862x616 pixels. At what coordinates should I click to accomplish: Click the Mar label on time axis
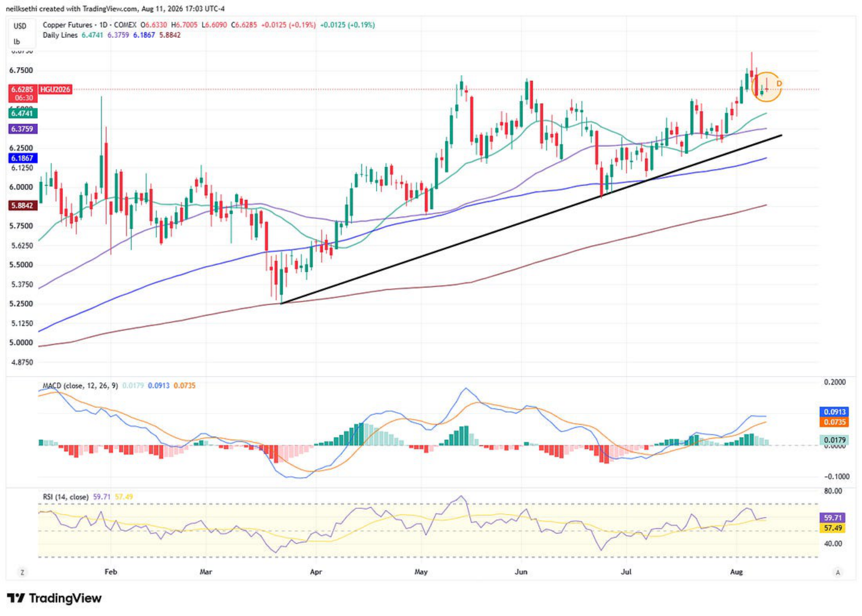click(x=206, y=572)
